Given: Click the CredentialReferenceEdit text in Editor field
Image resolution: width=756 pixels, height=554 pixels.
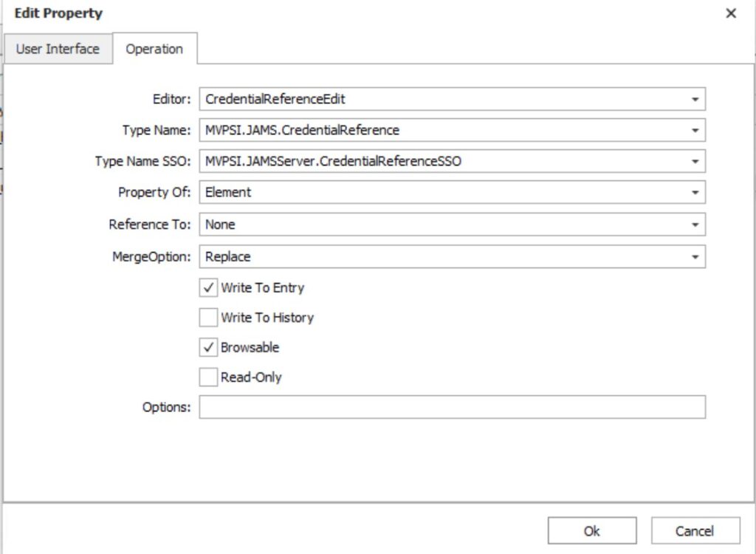Looking at the screenshot, I should coord(275,99).
